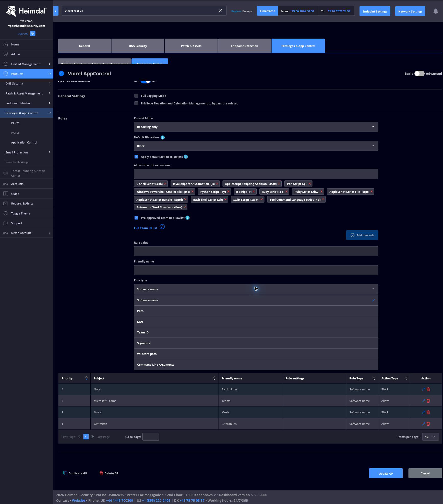Collapse sidebar with the left chevron button
Screen dimensions: 443x504
tap(56, 11)
